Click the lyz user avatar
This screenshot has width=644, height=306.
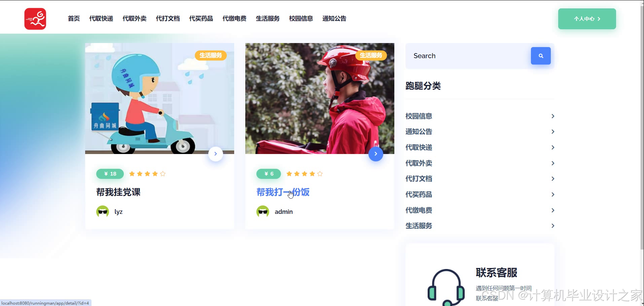coord(103,212)
